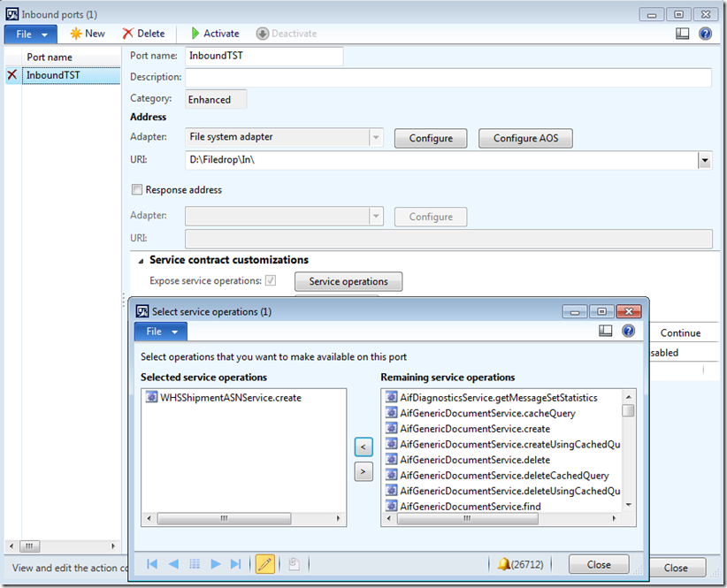Open the Adapter dropdown arrow
Image resolution: width=727 pixels, height=588 pixels.
tap(375, 138)
